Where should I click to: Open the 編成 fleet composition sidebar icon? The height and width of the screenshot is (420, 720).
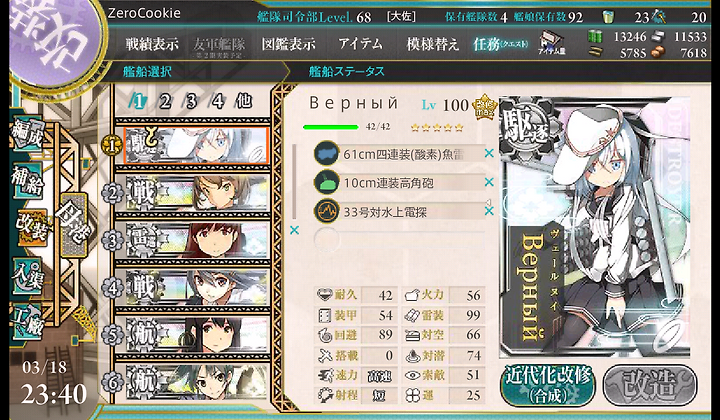[x=29, y=134]
